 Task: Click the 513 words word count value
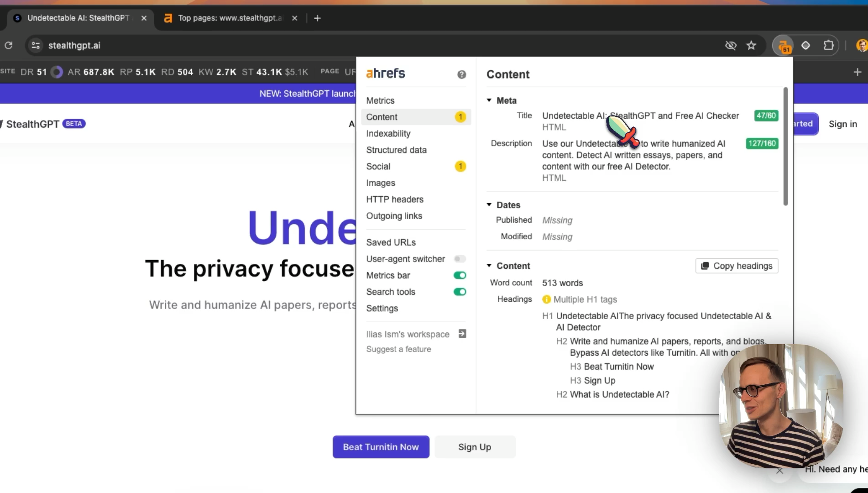click(562, 283)
